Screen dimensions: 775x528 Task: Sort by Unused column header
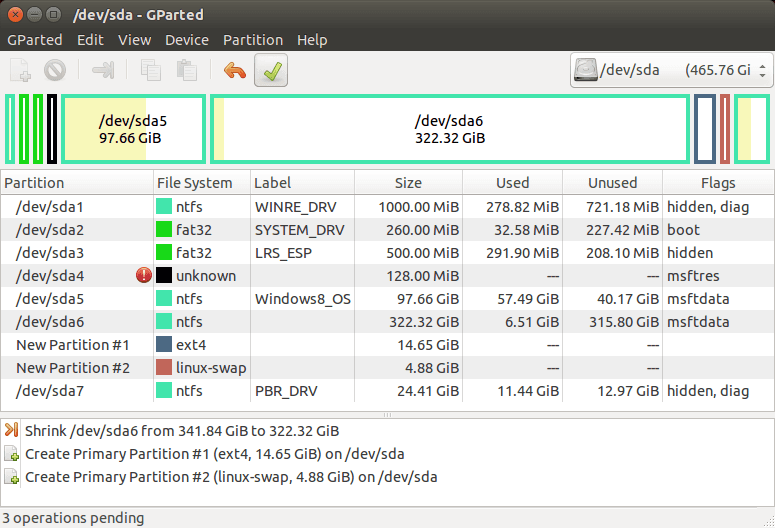pos(612,182)
